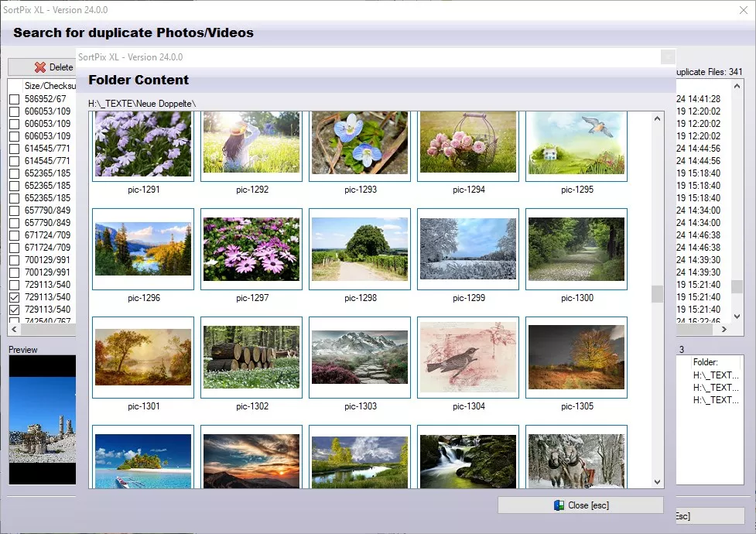Click left arrow below the checksum list

pyautogui.click(x=13, y=328)
